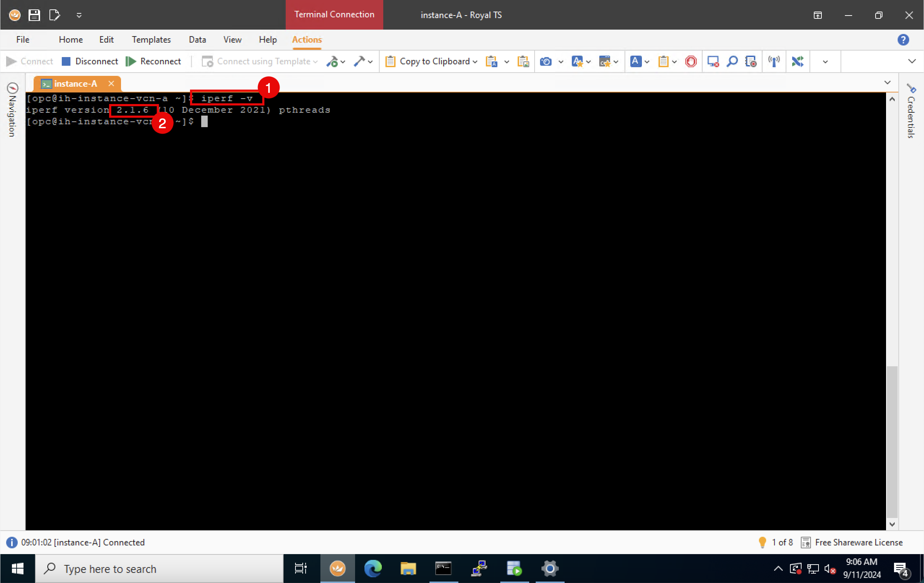Switch to the instance-A tab
924x583 pixels.
75,84
